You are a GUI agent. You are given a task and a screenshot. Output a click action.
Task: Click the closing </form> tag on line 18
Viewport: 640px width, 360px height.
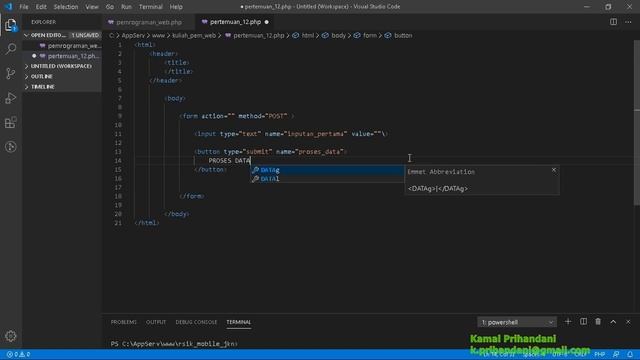click(x=192, y=196)
